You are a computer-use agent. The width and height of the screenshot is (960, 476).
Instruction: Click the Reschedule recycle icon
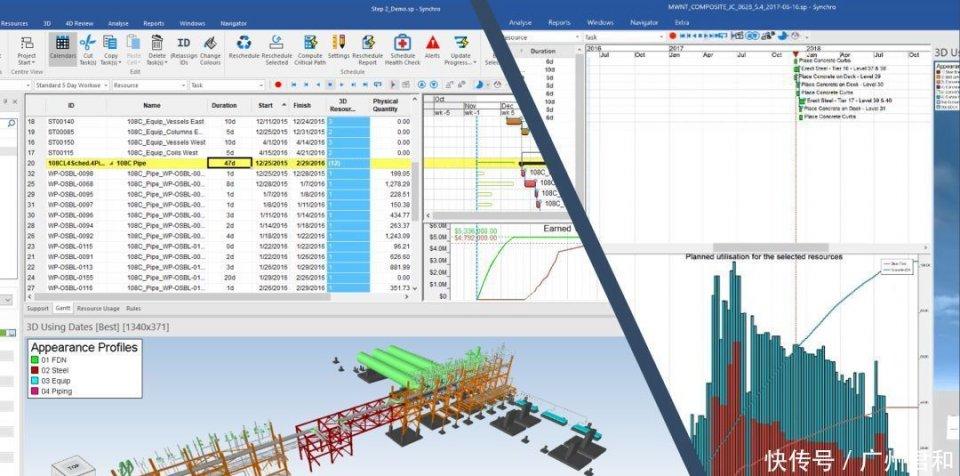pyautogui.click(x=244, y=43)
